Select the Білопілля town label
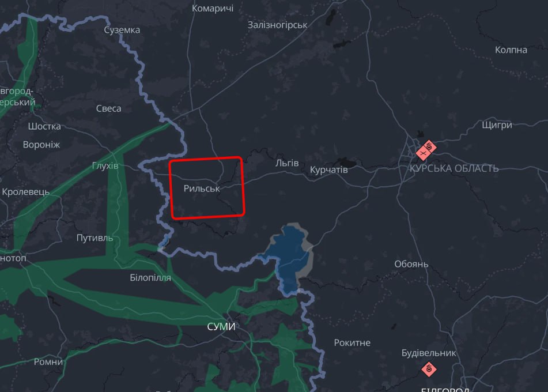This screenshot has width=548, height=392. coord(150,278)
